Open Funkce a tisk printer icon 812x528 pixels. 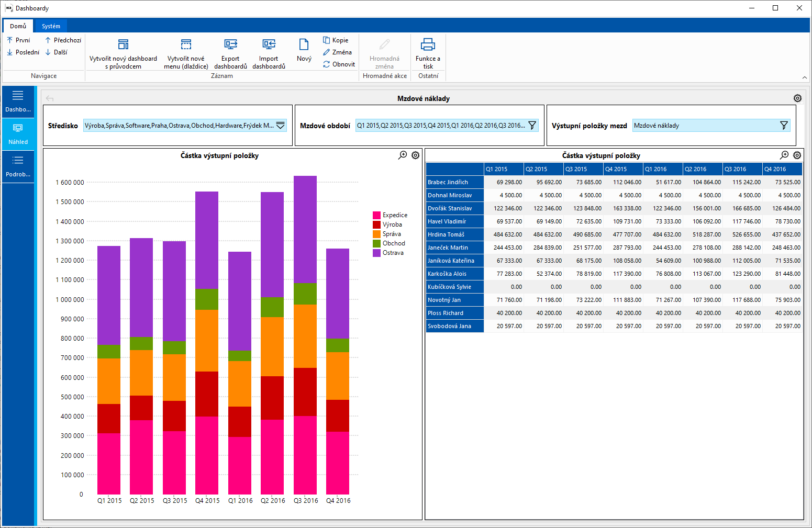click(x=428, y=44)
